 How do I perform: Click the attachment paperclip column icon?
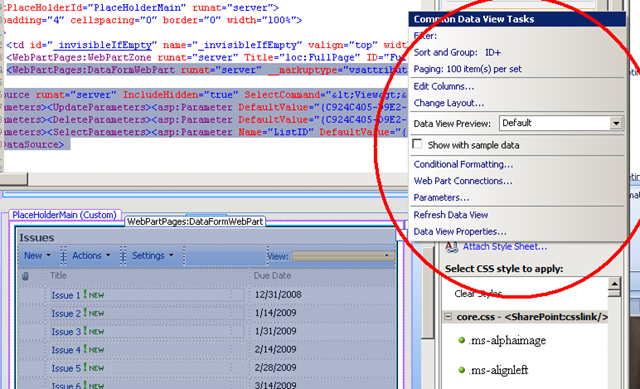pos(25,276)
